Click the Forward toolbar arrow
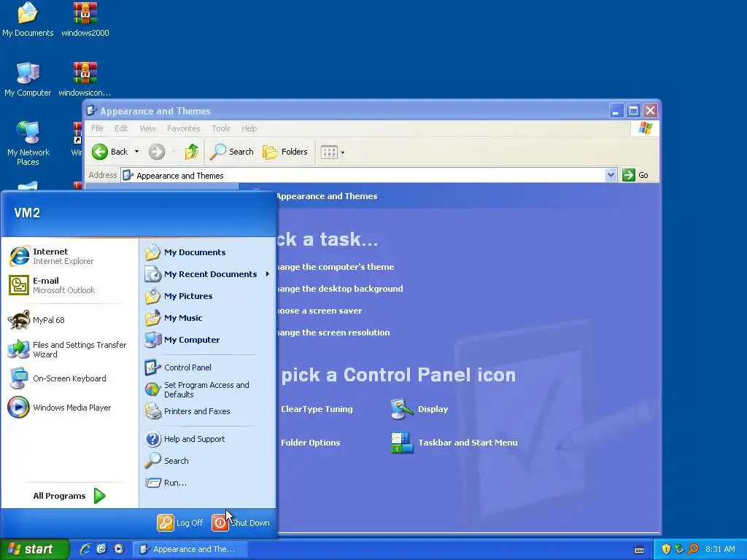This screenshot has height=560, width=747. (x=157, y=152)
